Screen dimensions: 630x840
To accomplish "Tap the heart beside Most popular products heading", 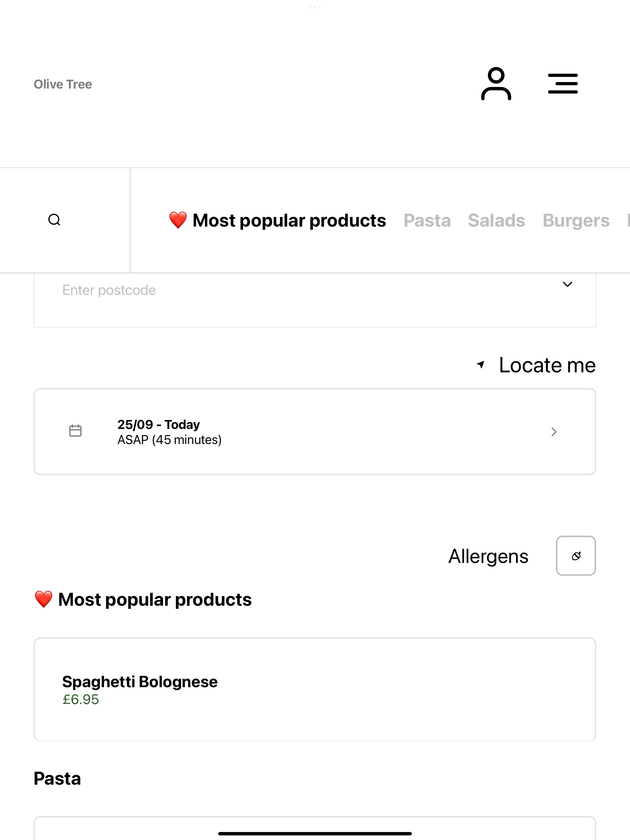I will (43, 599).
